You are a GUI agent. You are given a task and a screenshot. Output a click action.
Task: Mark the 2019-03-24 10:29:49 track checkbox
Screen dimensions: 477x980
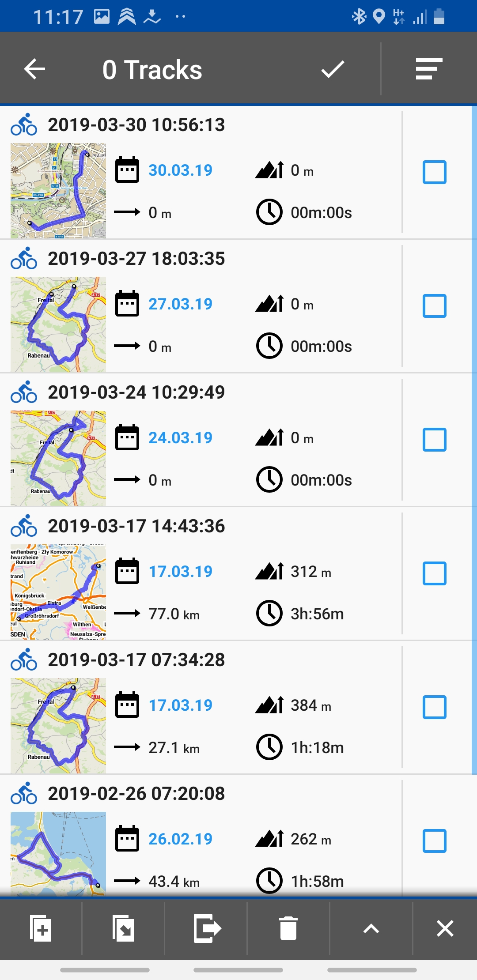click(434, 440)
